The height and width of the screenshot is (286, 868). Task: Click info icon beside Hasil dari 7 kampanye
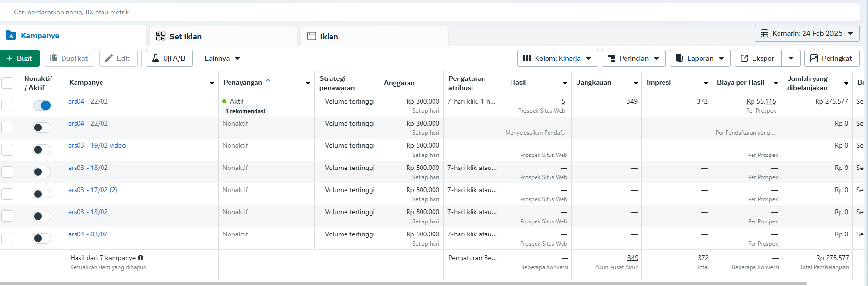point(140,258)
